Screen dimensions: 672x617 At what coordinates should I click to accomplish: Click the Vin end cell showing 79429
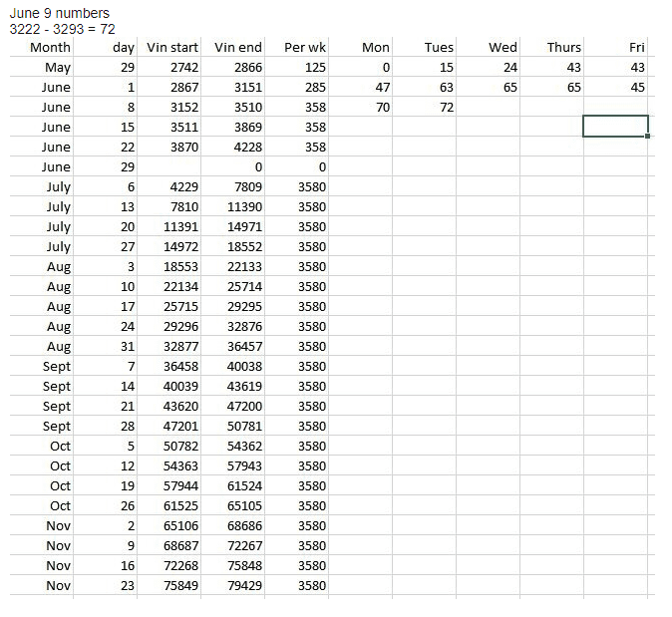click(x=237, y=585)
